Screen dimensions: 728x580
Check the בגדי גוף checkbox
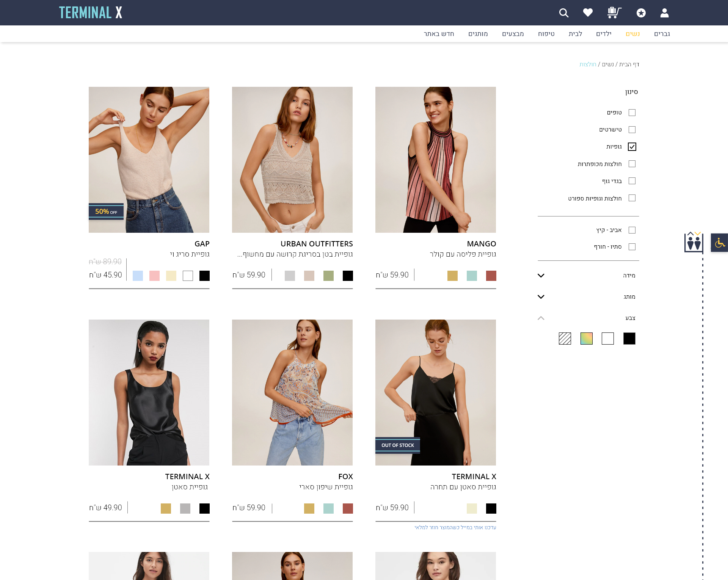coord(632,181)
